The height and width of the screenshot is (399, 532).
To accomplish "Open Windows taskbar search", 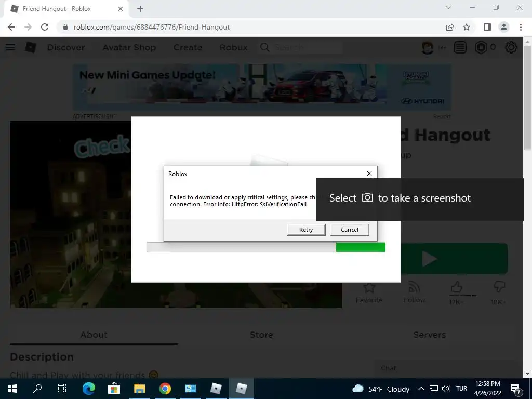I will tap(37, 389).
